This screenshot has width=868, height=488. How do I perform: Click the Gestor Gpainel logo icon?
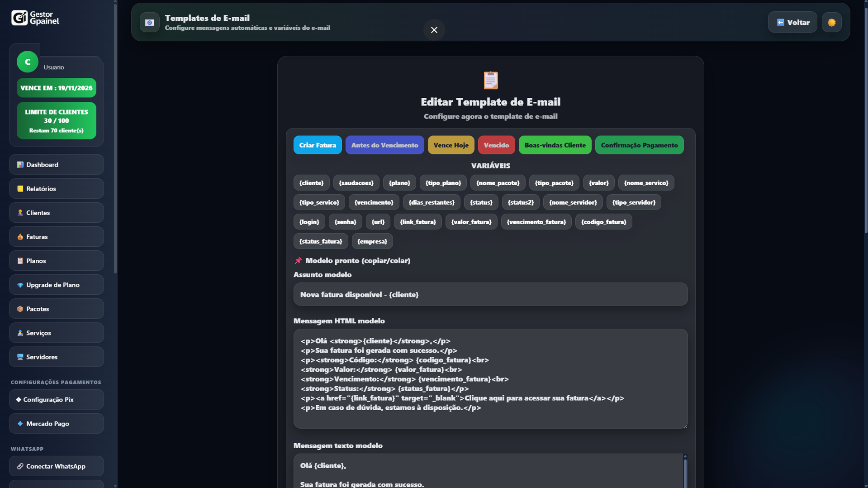[x=19, y=18]
